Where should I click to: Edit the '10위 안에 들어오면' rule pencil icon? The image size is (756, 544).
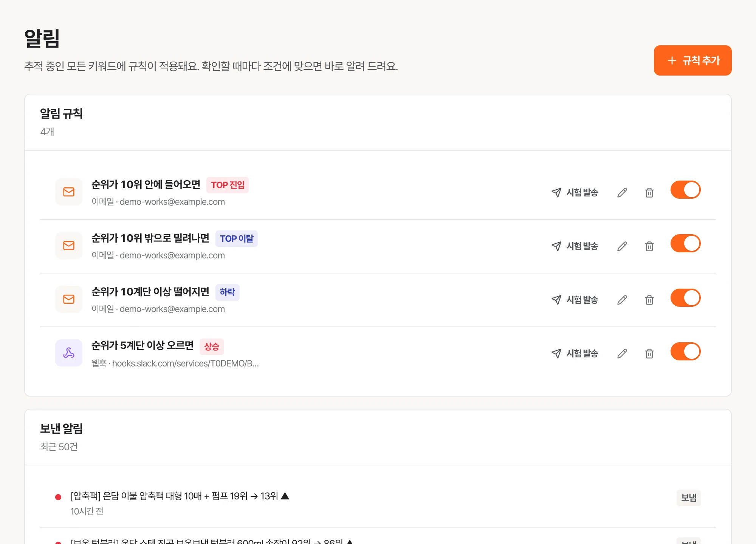pos(622,193)
